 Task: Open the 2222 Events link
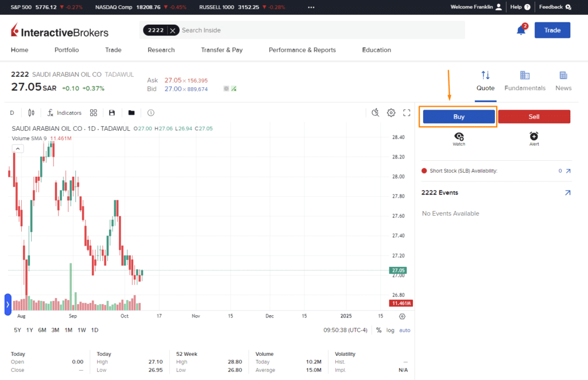567,193
